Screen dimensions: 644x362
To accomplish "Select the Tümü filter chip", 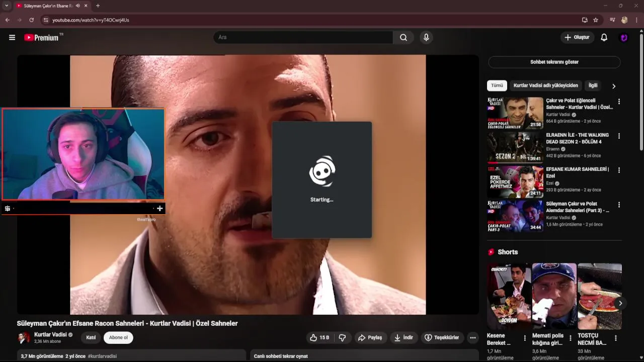I will coord(497,85).
